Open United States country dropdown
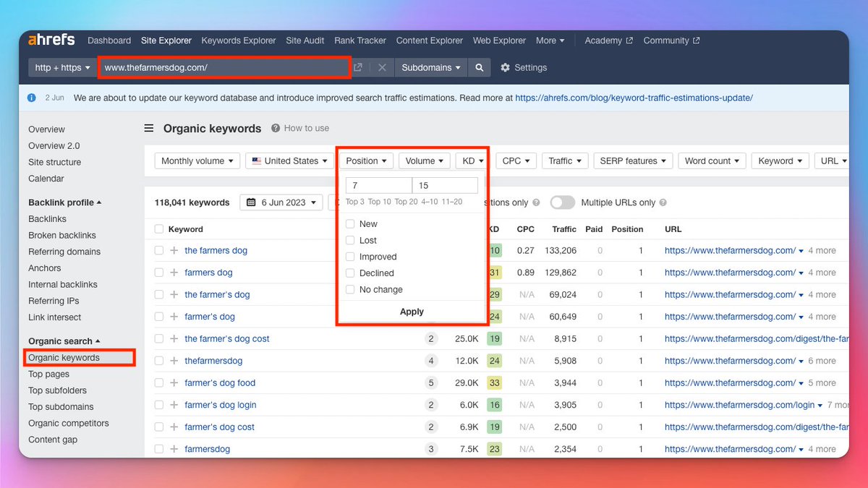Image resolution: width=868 pixels, height=488 pixels. point(289,160)
